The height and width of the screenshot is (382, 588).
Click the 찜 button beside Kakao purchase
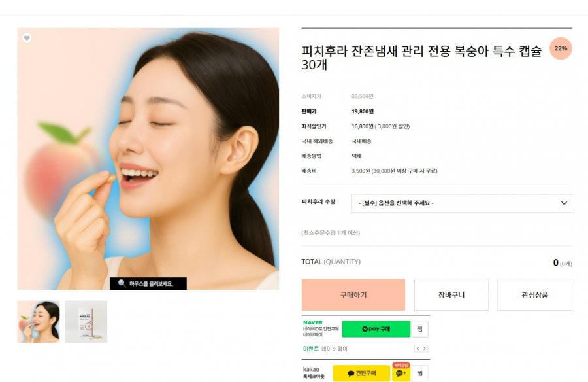419,373
